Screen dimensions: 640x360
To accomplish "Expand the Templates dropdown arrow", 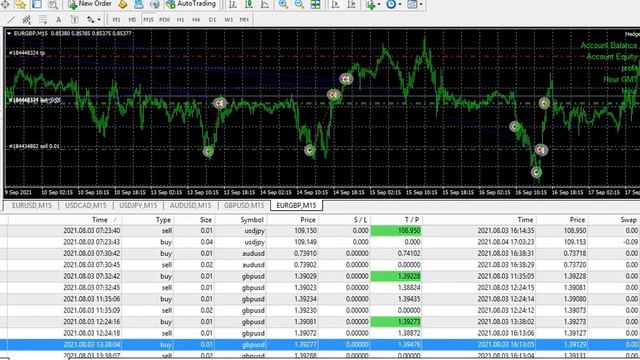I will 421,4.
